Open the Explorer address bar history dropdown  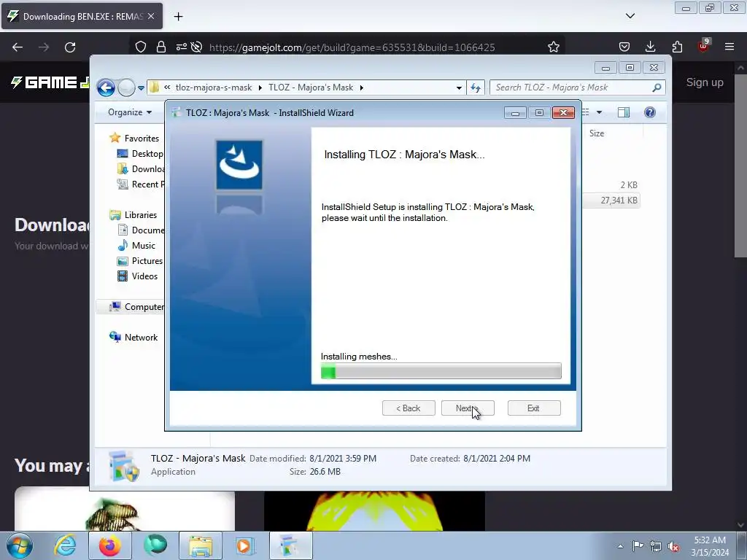pos(459,88)
